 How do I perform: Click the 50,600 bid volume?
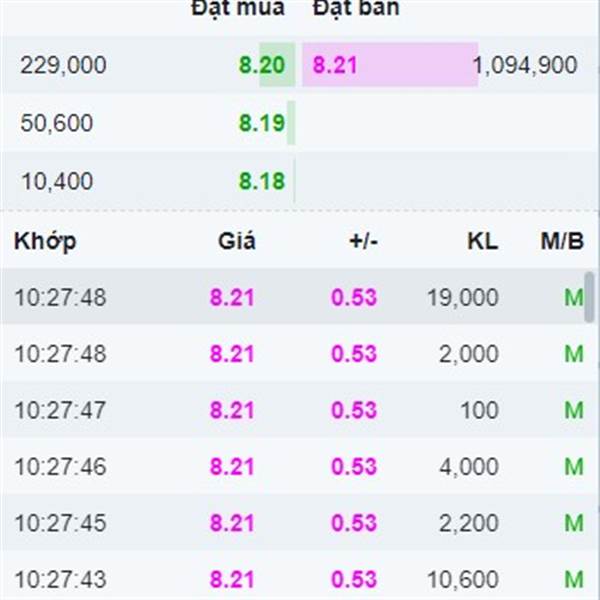57,123
